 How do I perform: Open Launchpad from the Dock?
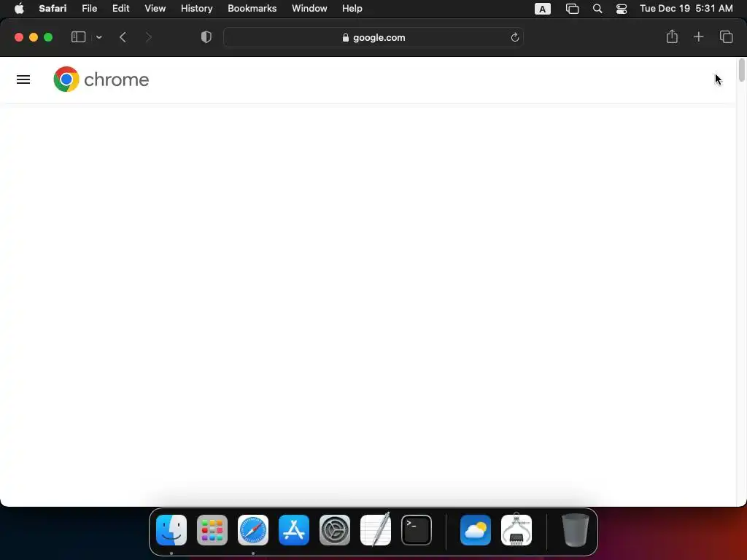click(x=212, y=530)
